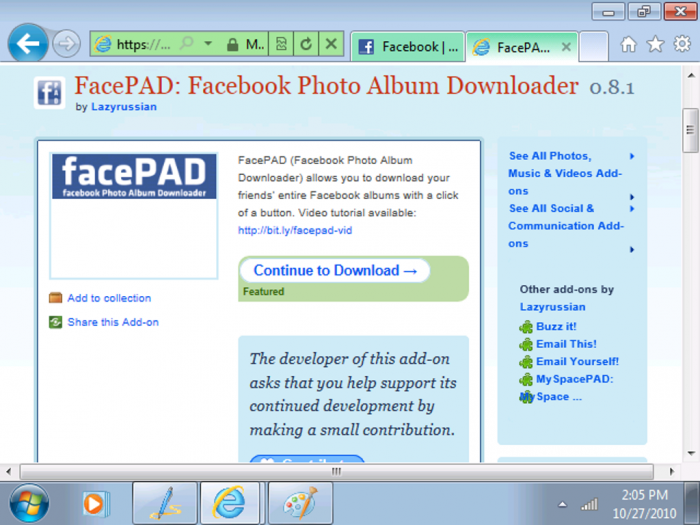Click the Share this Add-on icon

coord(55,322)
